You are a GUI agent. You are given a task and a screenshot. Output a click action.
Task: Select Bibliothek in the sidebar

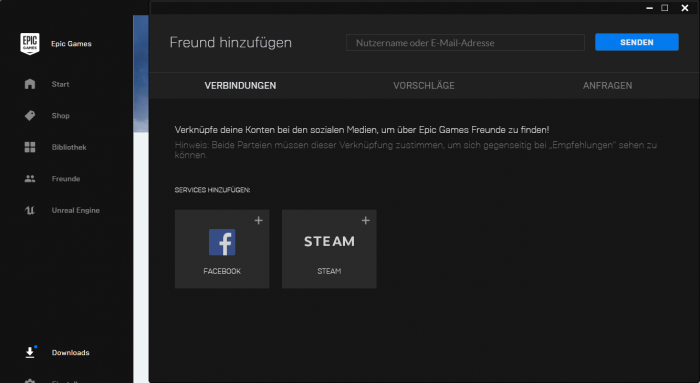point(69,147)
